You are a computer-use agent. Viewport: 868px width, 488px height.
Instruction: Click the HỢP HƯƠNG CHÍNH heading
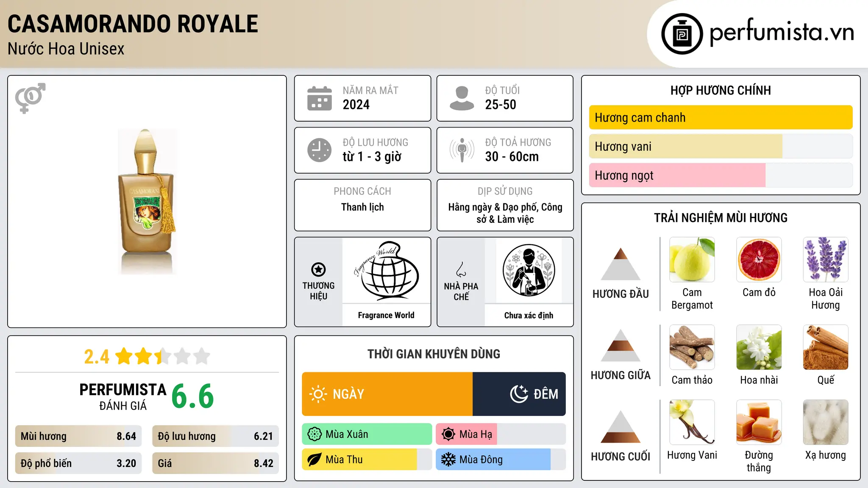point(721,90)
